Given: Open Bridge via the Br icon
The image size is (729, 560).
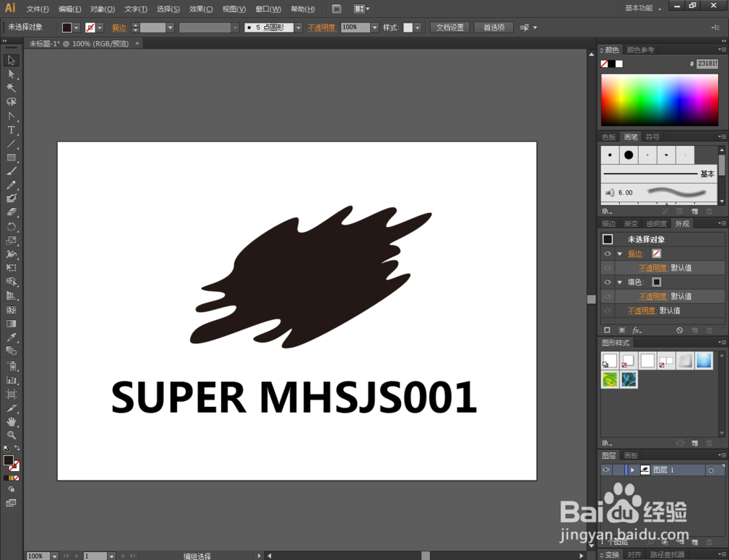Looking at the screenshot, I should [337, 9].
